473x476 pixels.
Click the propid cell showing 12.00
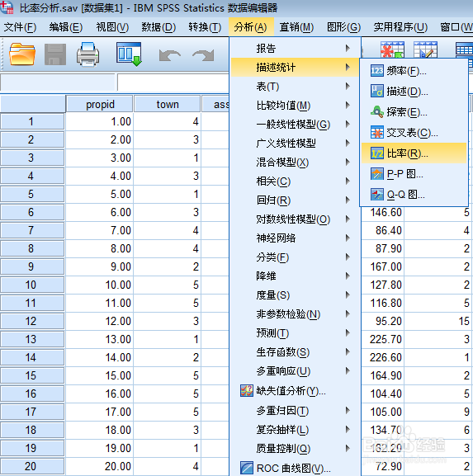[x=99, y=321]
